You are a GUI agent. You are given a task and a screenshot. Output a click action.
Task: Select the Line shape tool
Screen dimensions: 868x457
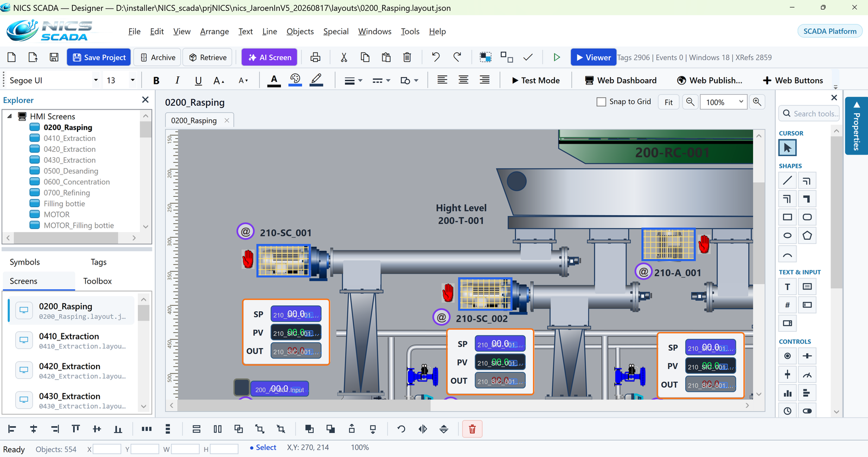(788, 181)
